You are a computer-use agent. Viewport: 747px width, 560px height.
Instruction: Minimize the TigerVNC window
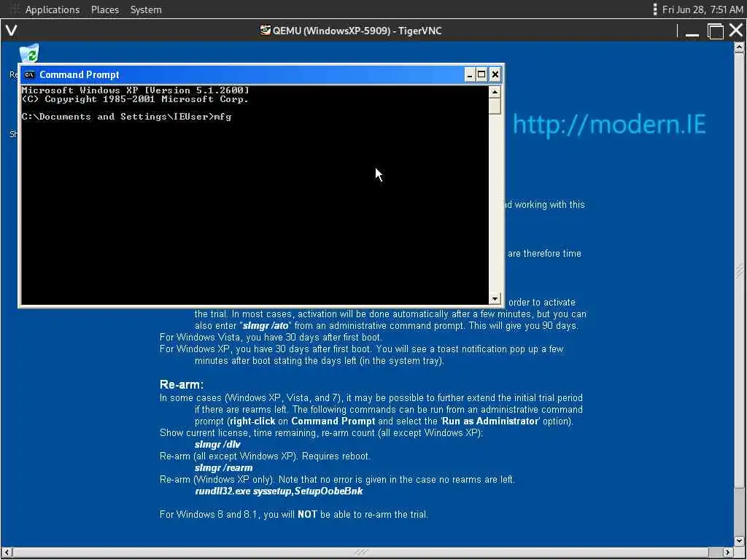pyautogui.click(x=692, y=31)
